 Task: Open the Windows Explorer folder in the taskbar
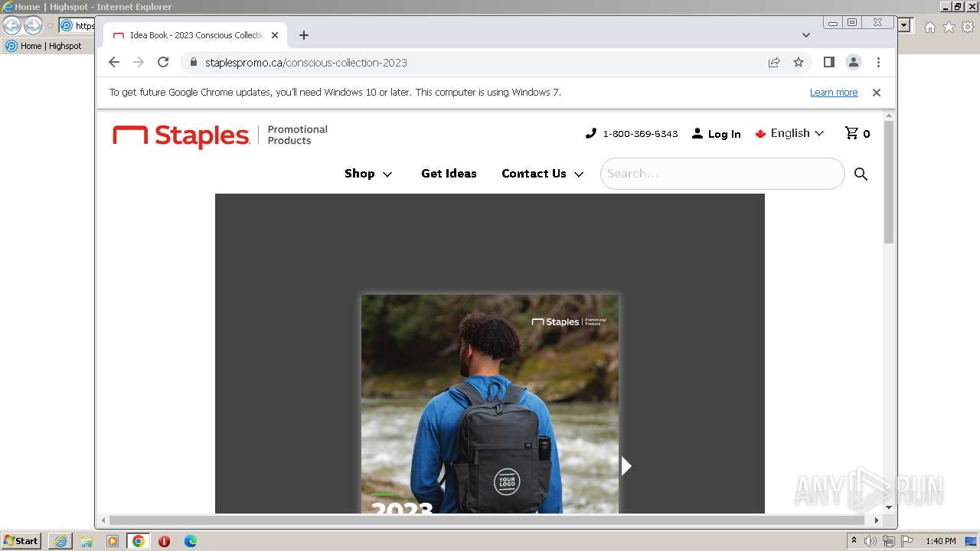tap(87, 541)
